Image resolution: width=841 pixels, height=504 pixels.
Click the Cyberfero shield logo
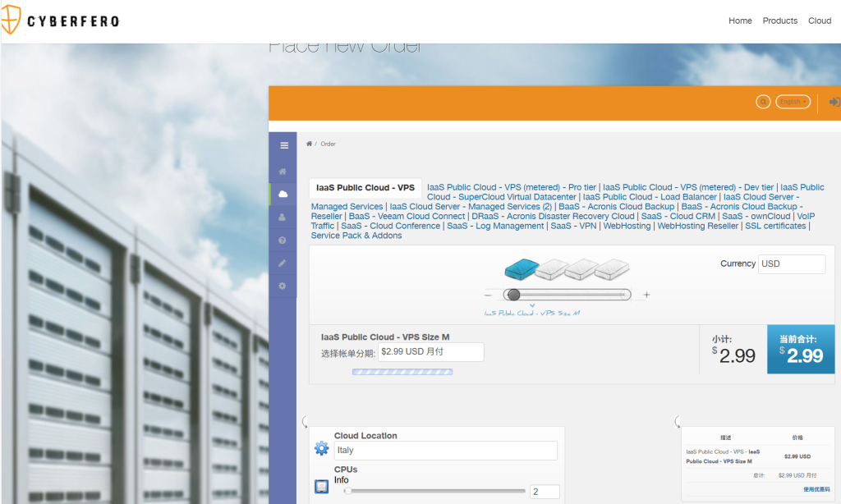click(11, 20)
